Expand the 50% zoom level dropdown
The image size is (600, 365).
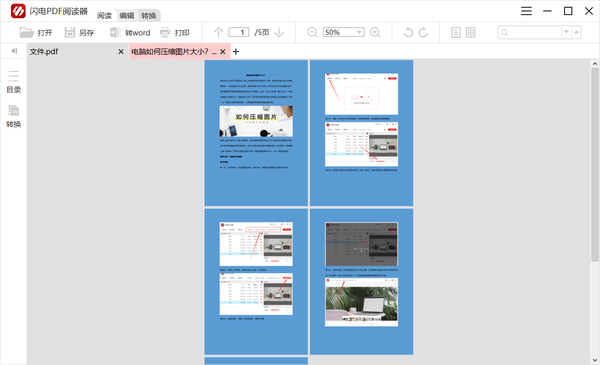click(x=359, y=33)
